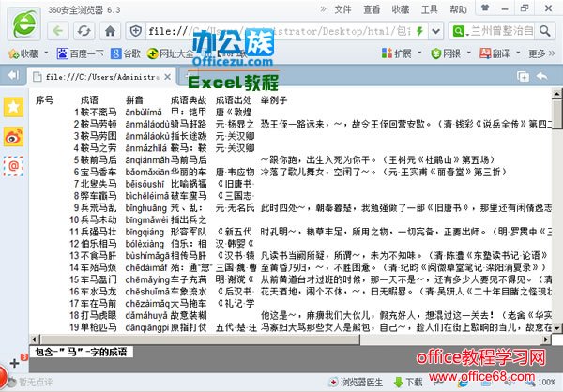Screen dimensions: 563x392
Task: Click the horizontal scrollbar thumb
Action: pos(201,339)
